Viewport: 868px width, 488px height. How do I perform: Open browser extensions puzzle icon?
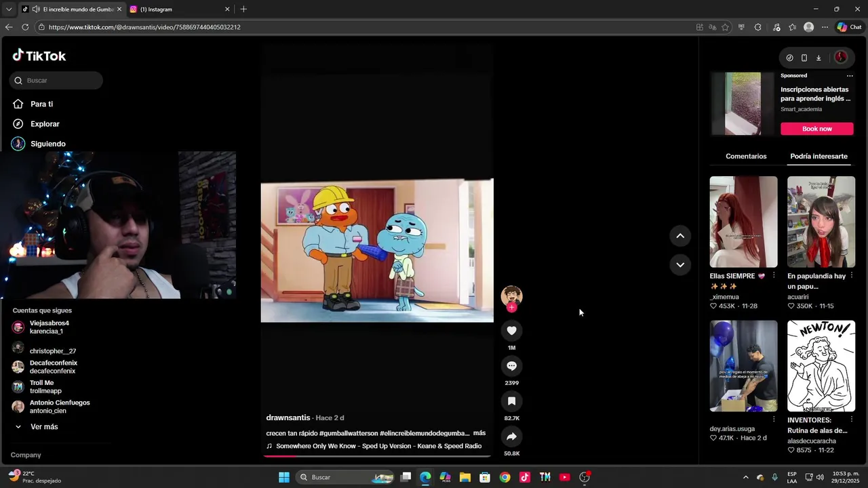tap(758, 27)
